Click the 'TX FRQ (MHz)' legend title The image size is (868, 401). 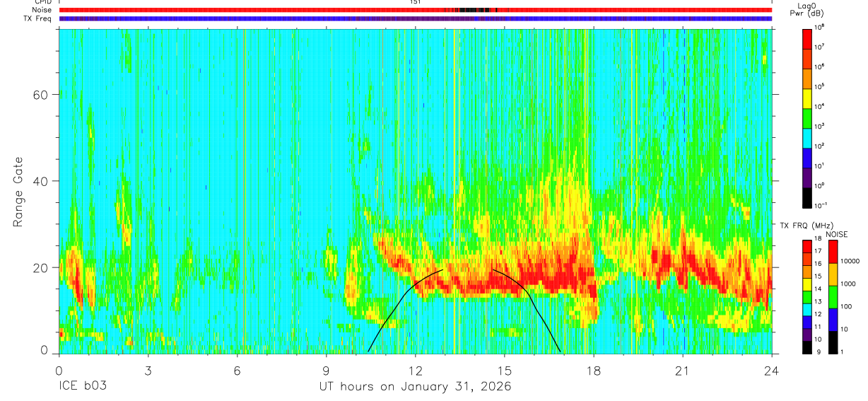807,225
